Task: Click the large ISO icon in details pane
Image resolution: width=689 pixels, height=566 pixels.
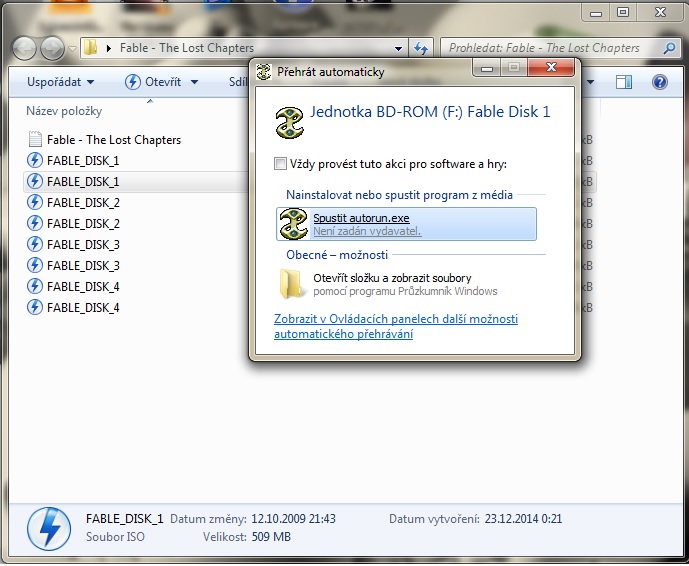Action: click(49, 529)
